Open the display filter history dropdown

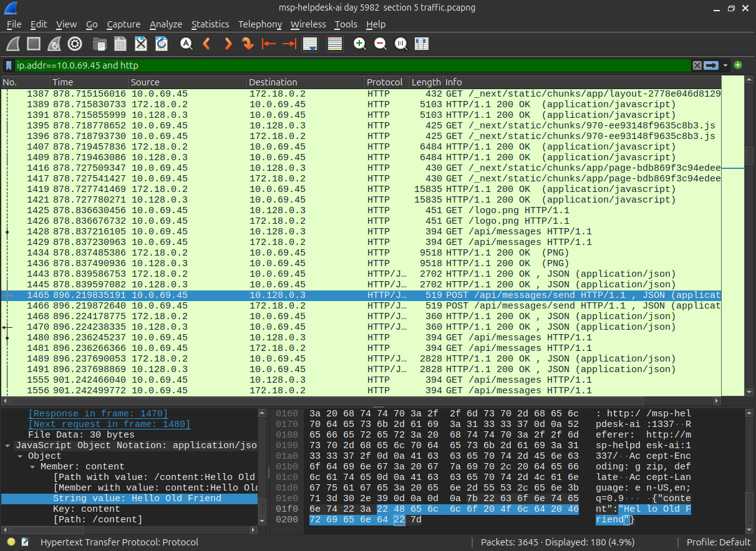[726, 65]
